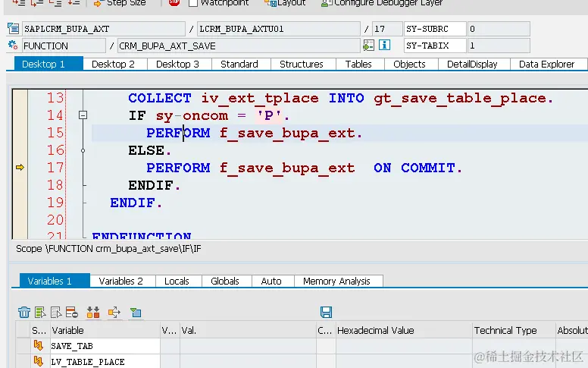Click the status icon beside SAVE_TAB
This screenshot has height=368, width=588.
[x=38, y=345]
